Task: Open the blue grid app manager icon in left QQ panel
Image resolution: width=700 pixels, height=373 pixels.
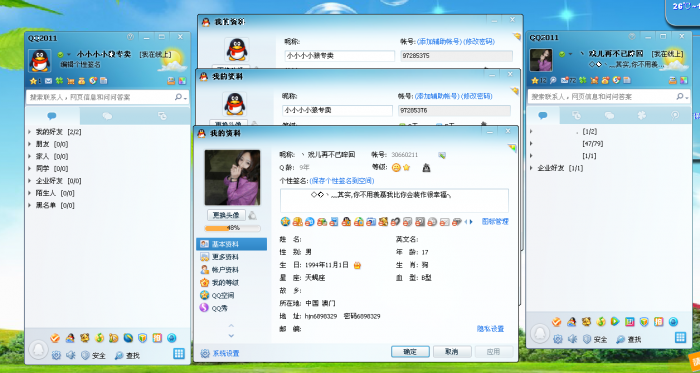Action: click(x=179, y=353)
